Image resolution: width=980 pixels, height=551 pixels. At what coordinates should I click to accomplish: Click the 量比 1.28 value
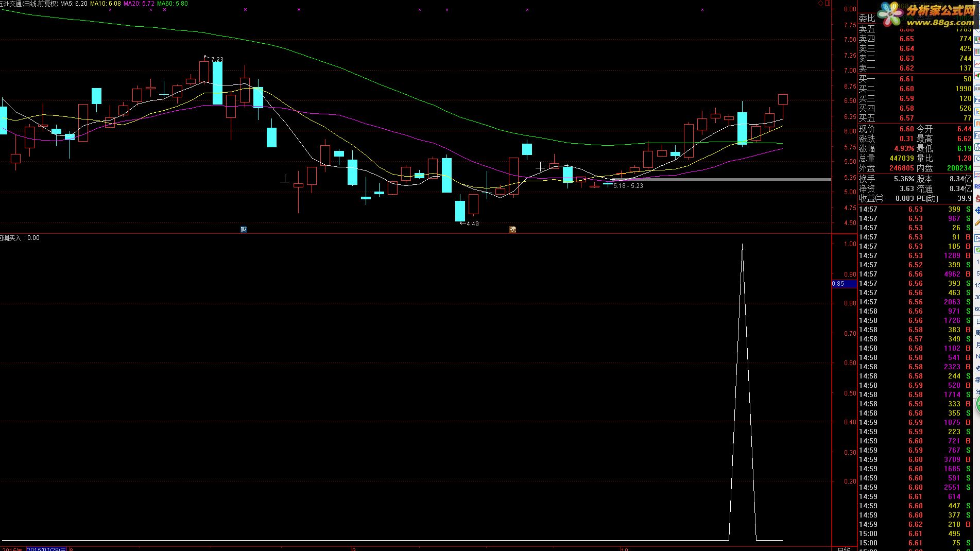(x=964, y=158)
